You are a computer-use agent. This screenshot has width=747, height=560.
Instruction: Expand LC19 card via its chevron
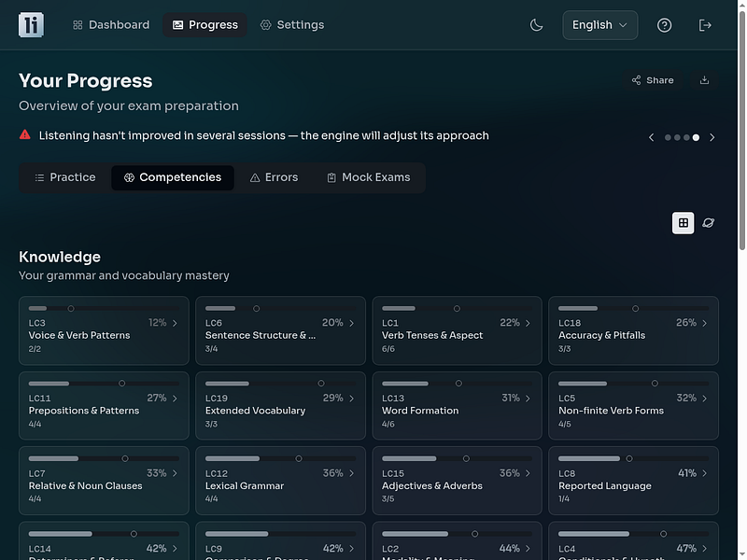[352, 399]
